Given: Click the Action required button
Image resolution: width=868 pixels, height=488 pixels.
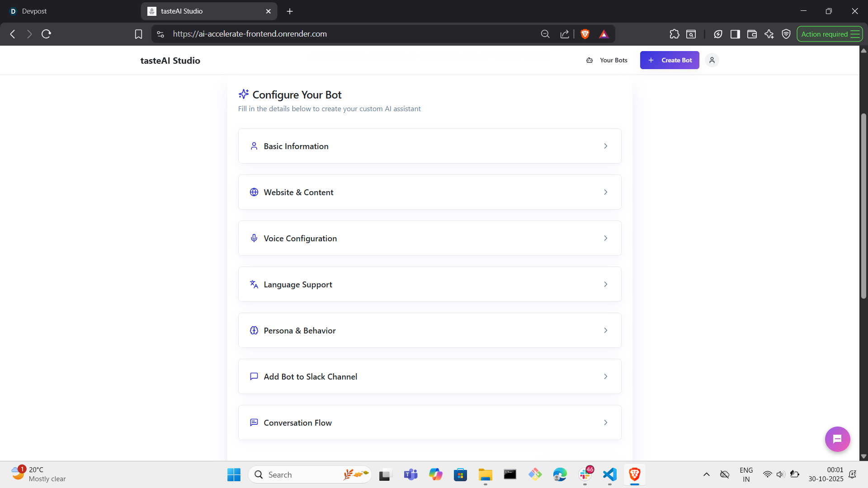Looking at the screenshot, I should coord(829,34).
